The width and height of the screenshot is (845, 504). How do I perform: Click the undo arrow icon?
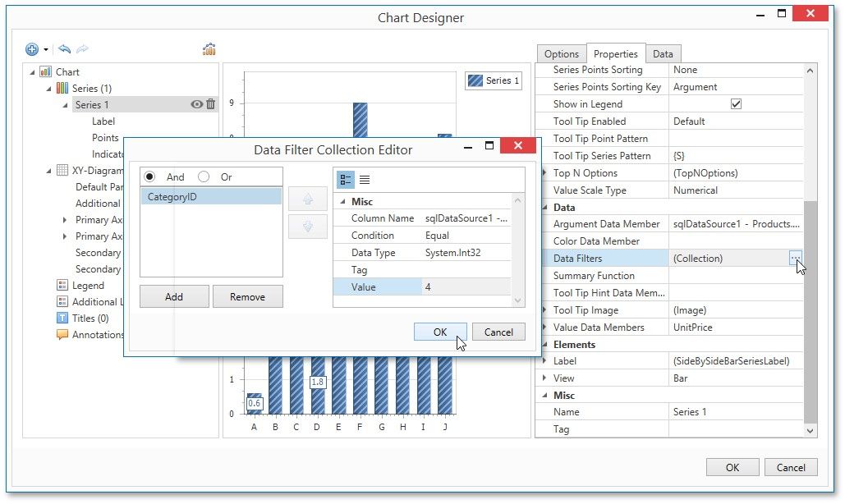click(x=64, y=49)
